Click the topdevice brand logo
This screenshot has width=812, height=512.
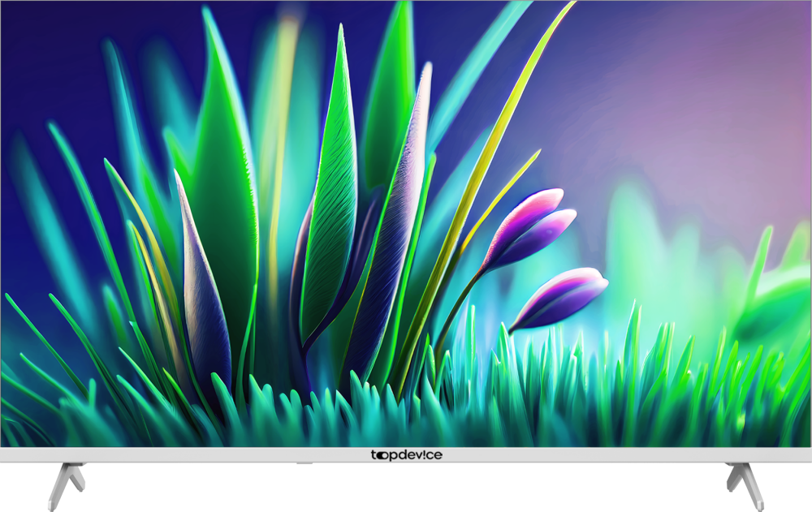(x=407, y=455)
